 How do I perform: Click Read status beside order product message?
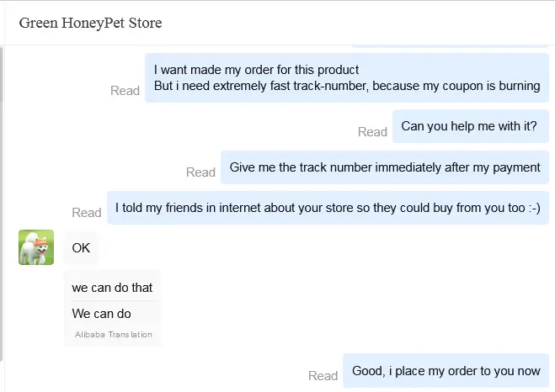(125, 91)
